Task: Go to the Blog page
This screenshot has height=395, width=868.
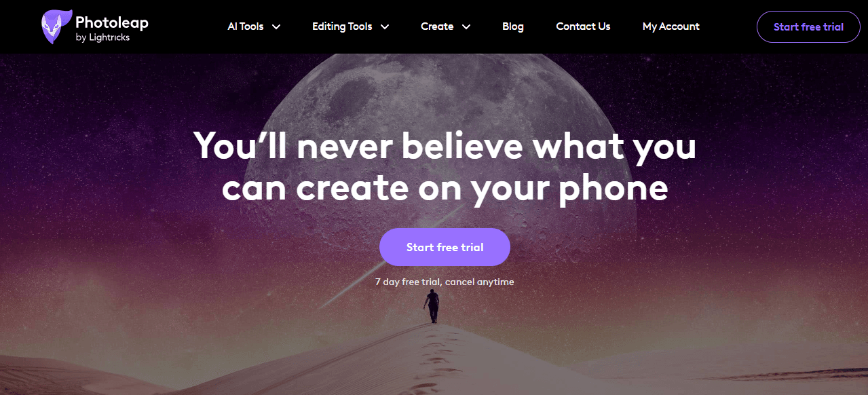Action: tap(513, 26)
